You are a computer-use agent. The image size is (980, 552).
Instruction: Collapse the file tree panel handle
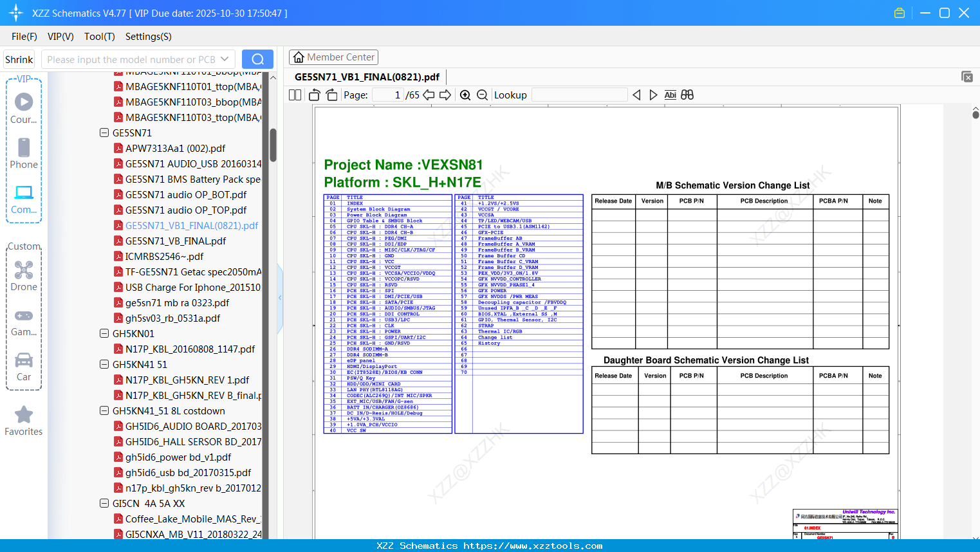click(x=280, y=298)
